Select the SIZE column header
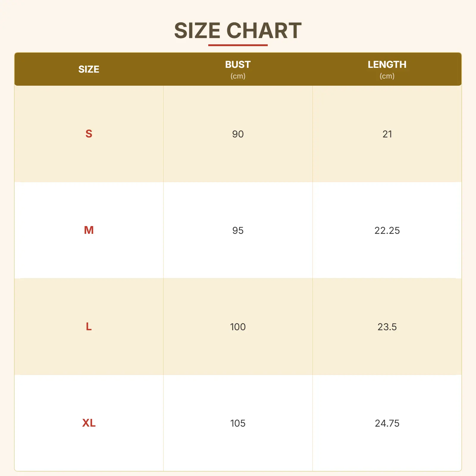Image resolution: width=476 pixels, height=476 pixels. pyautogui.click(x=89, y=69)
